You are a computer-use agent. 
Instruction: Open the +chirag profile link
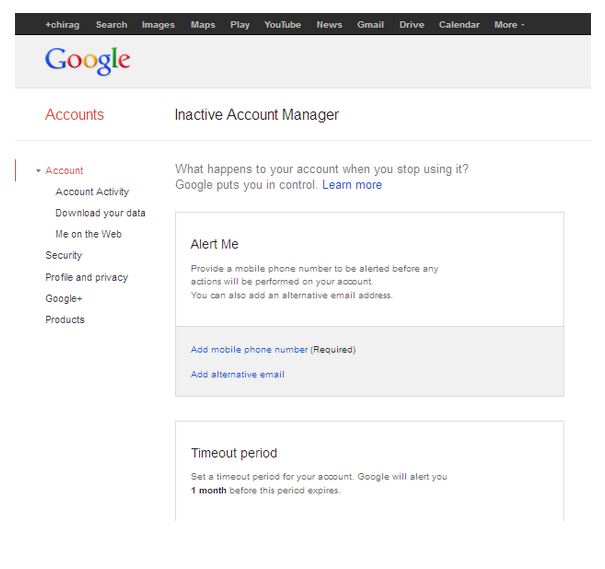click(62, 25)
